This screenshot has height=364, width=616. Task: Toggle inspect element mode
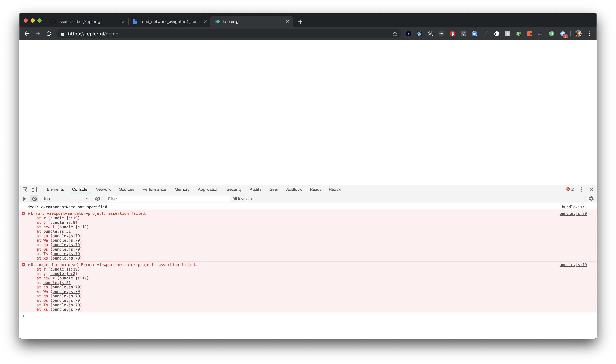click(25, 189)
